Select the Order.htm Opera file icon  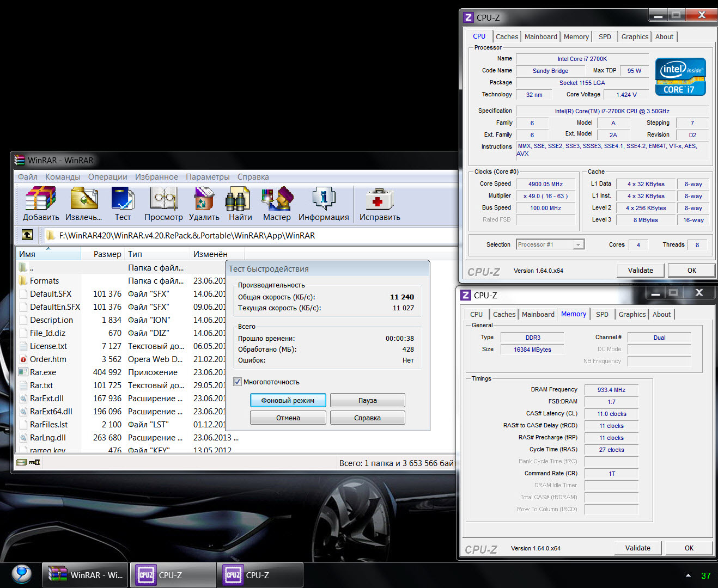(23, 359)
